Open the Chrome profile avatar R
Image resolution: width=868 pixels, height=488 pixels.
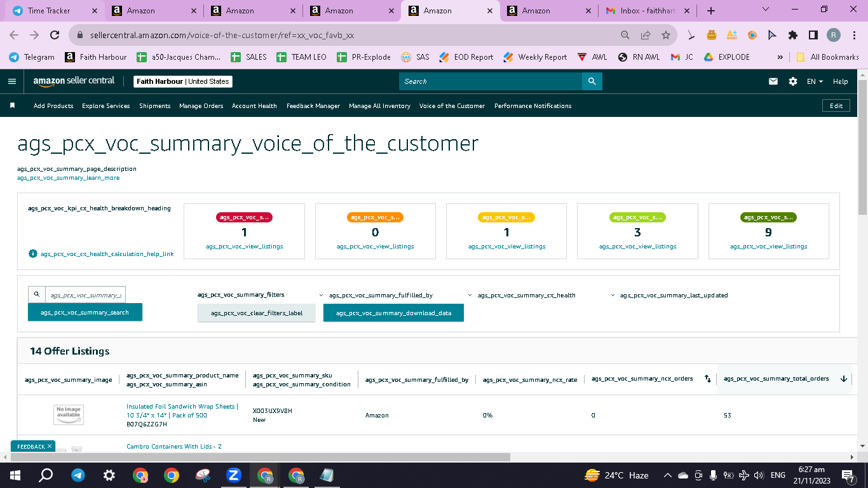click(833, 35)
